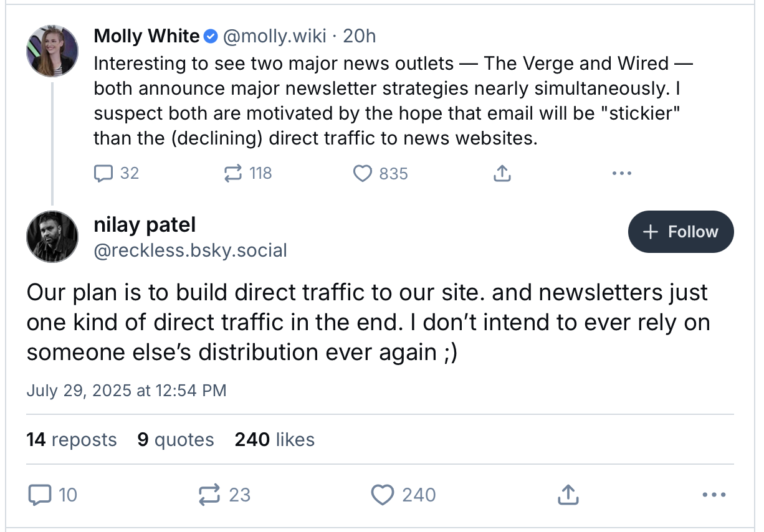Image resolution: width=764 pixels, height=532 pixels.
Task: Repost nilay patel's post
Action: coord(224,495)
